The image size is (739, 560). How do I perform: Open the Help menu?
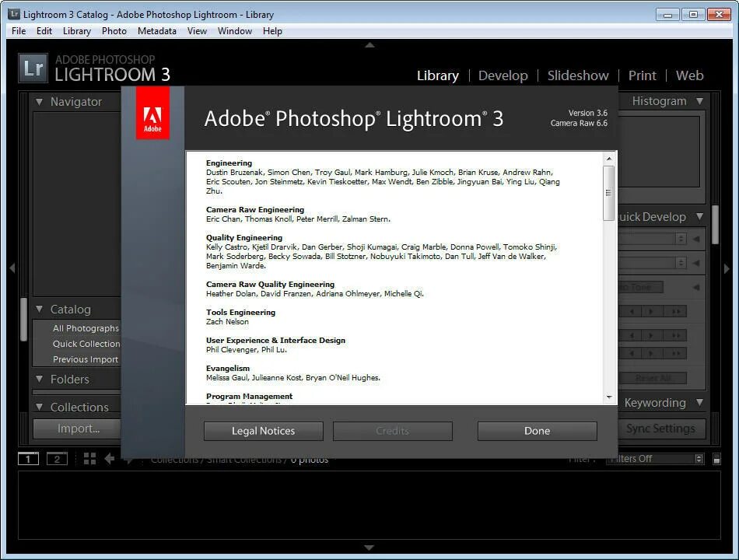click(x=272, y=31)
